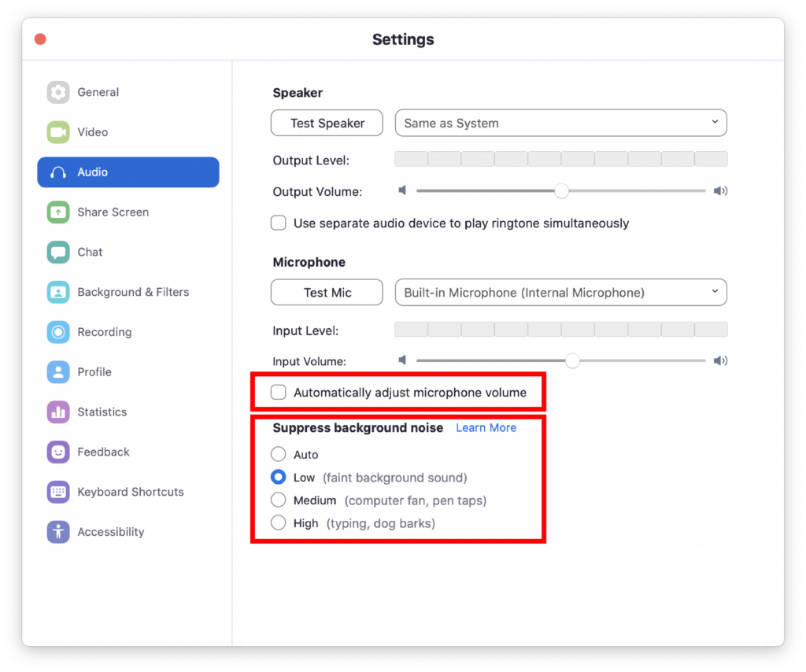This screenshot has height=672, width=806.
Task: Click the Background & Filters icon
Action: click(x=58, y=293)
